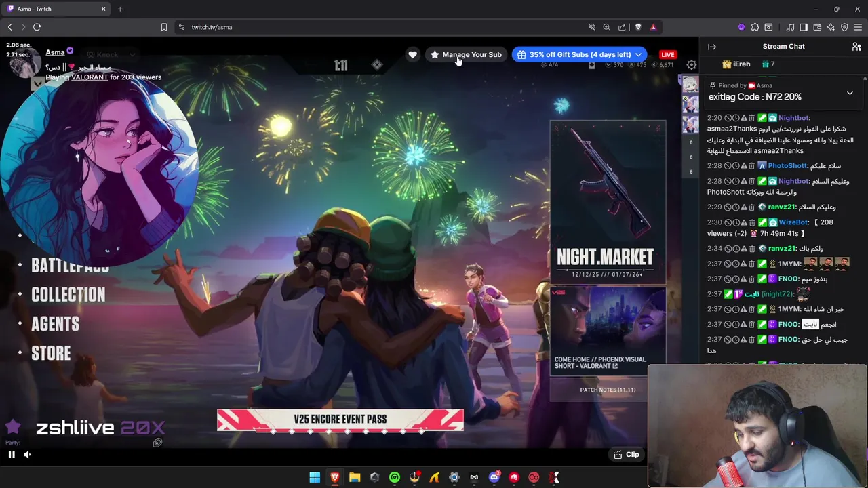Reload the Twitch page
This screenshot has width=868, height=488.
[37, 27]
